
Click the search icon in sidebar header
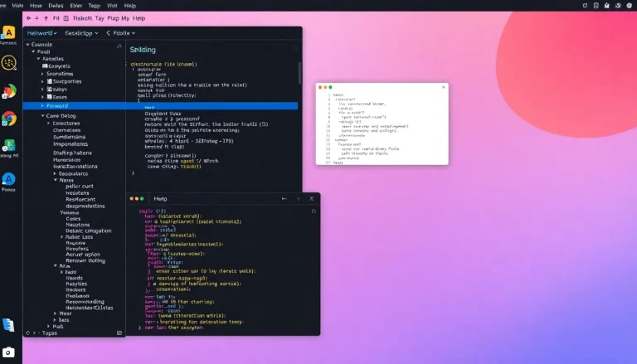pos(119,46)
